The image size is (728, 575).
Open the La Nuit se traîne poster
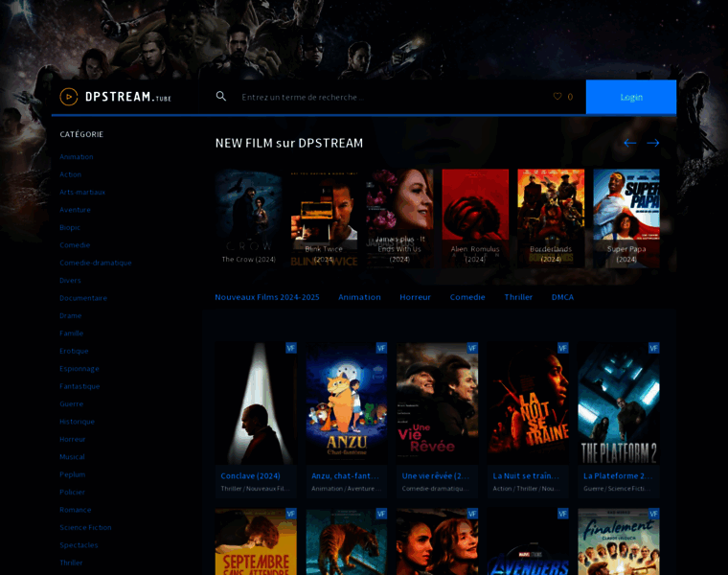528,403
